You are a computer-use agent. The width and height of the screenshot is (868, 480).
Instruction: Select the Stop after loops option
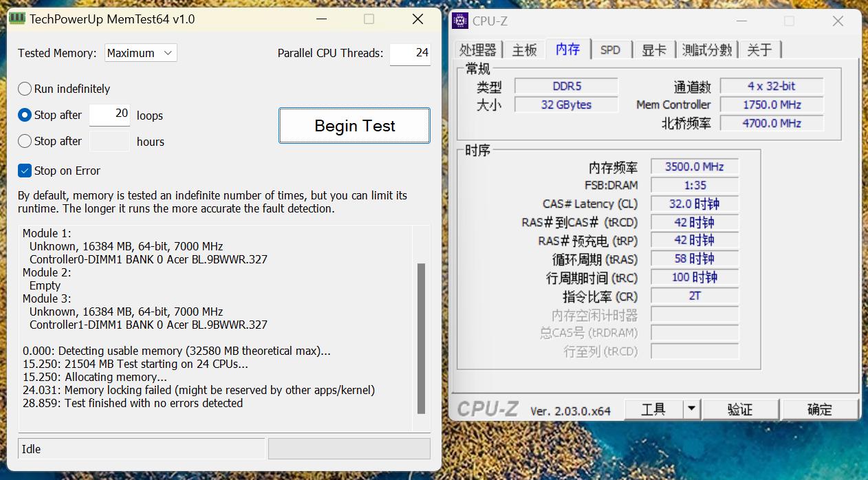point(25,115)
